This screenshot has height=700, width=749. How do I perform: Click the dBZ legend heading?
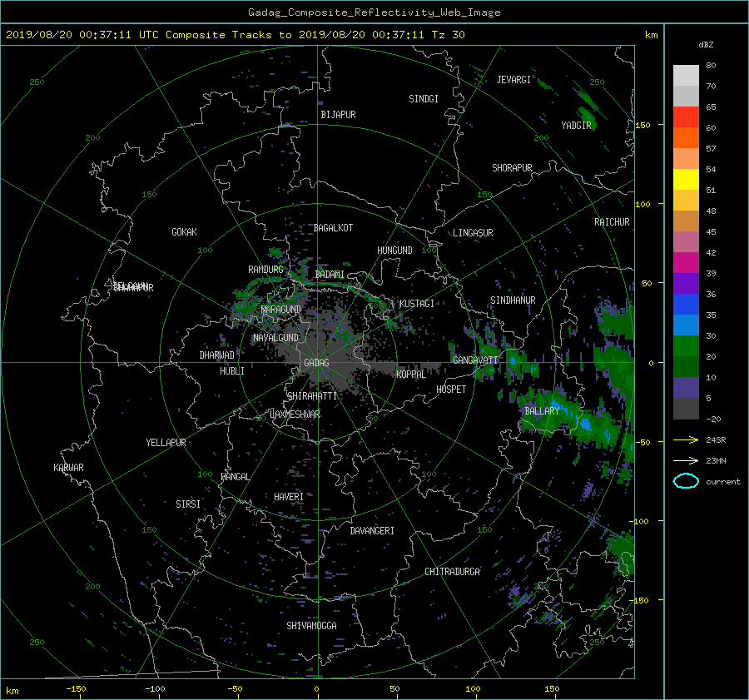706,45
